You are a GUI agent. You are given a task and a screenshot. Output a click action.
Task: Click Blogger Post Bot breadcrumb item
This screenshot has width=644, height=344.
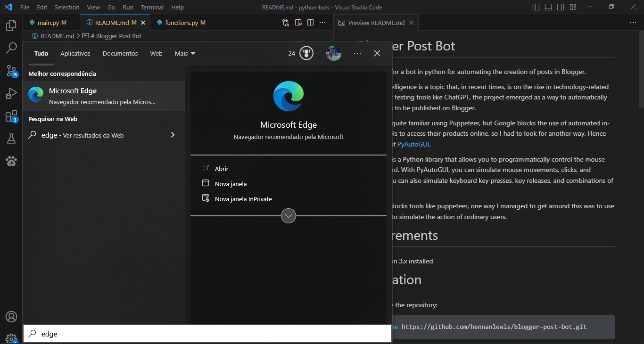pos(112,36)
